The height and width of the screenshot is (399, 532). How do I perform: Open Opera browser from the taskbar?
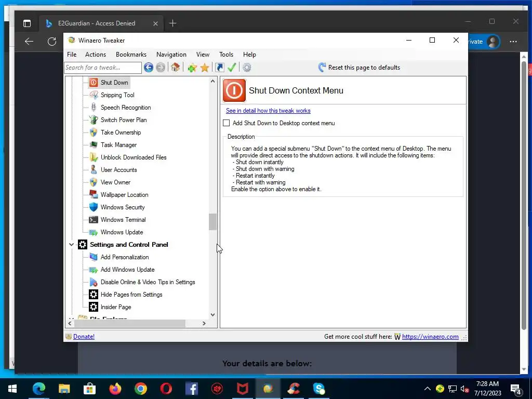[166, 389]
